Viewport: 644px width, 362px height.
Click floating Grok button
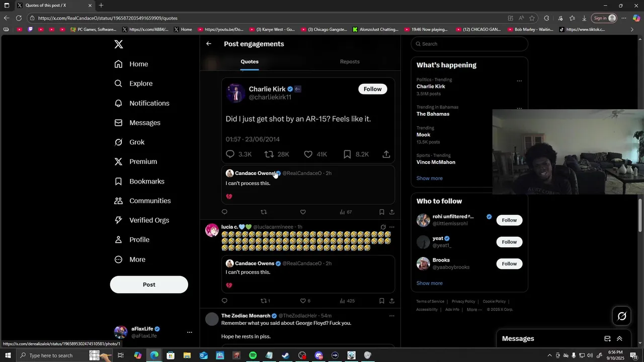click(622, 316)
